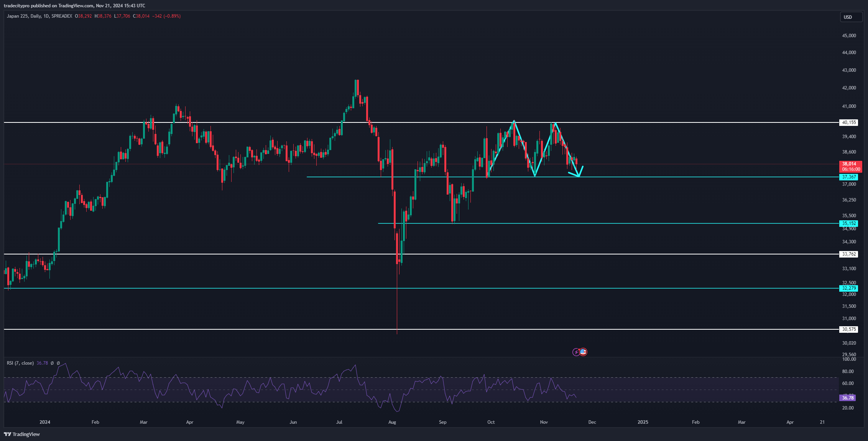Click the 41,000 price axis tick

(x=849, y=106)
